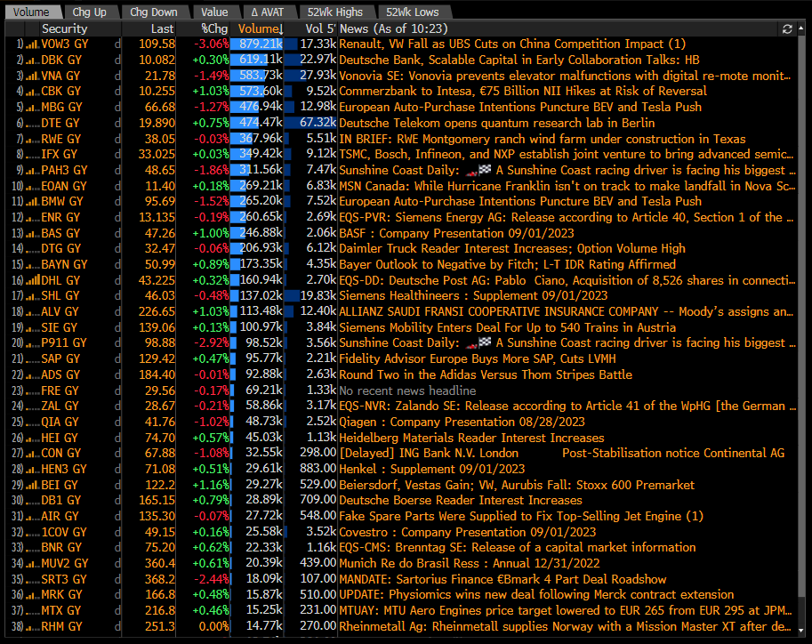Open TSMC, Bosch, Infineon joint venture headline
Screen dimensions: 812x644
pos(566,155)
